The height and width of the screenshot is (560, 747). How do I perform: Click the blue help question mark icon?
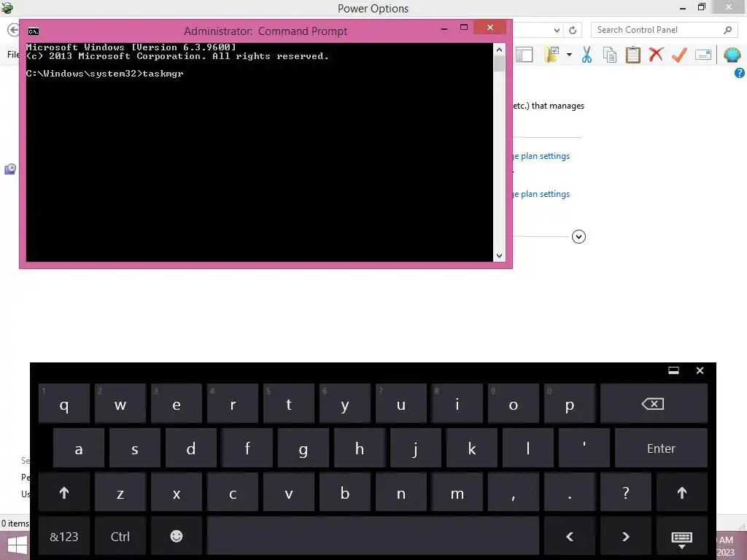[740, 73]
